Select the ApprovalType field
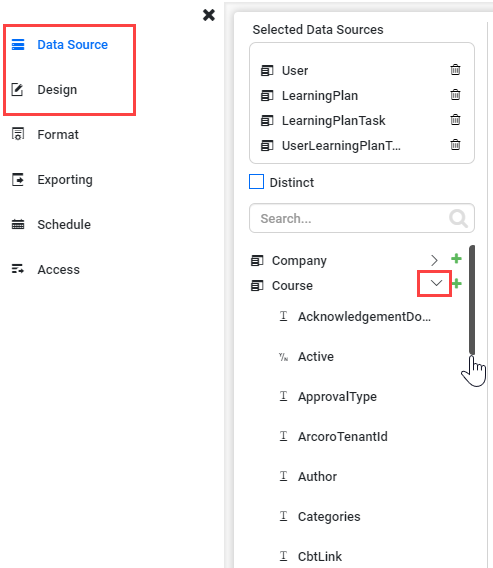This screenshot has height=568, width=493. pyautogui.click(x=338, y=397)
